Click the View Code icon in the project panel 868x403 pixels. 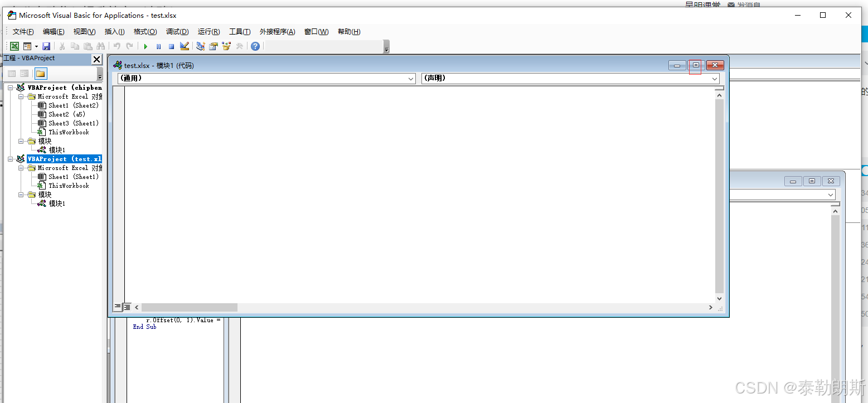pyautogui.click(x=12, y=74)
